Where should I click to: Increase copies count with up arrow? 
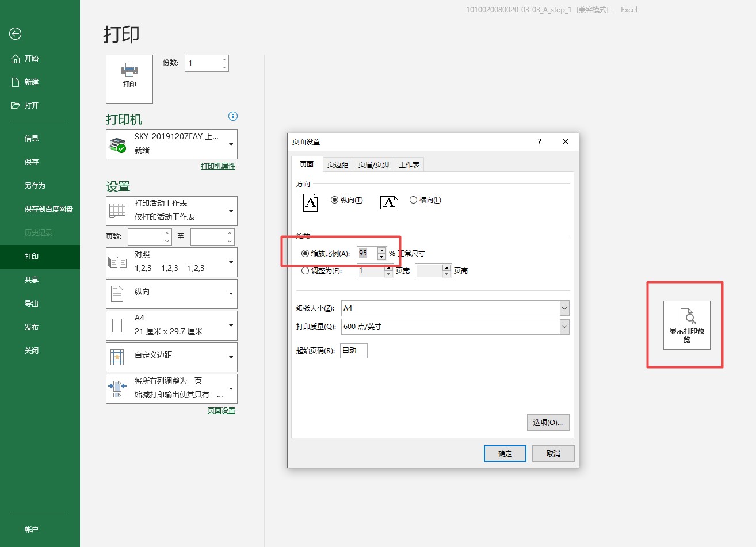[224, 59]
